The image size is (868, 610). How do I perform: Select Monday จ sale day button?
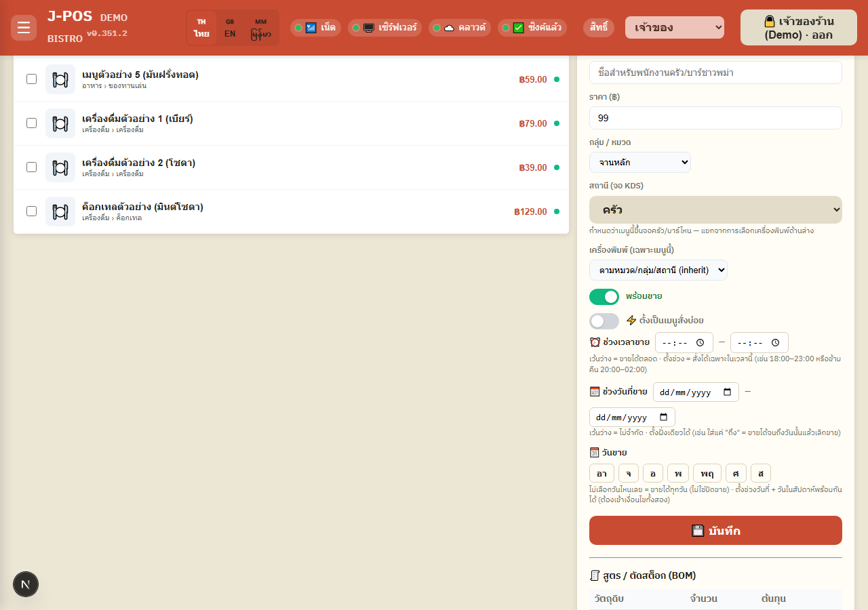pos(629,473)
